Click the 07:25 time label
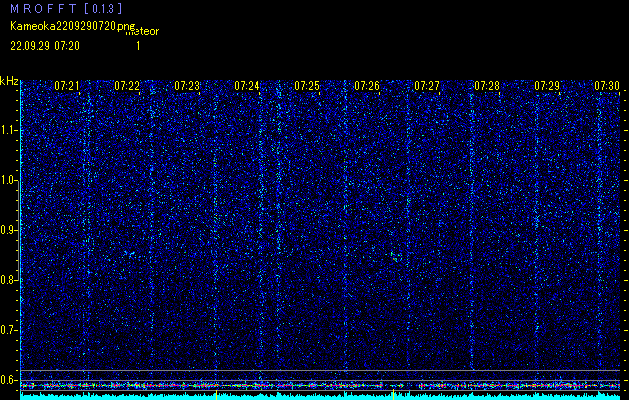 [307, 85]
